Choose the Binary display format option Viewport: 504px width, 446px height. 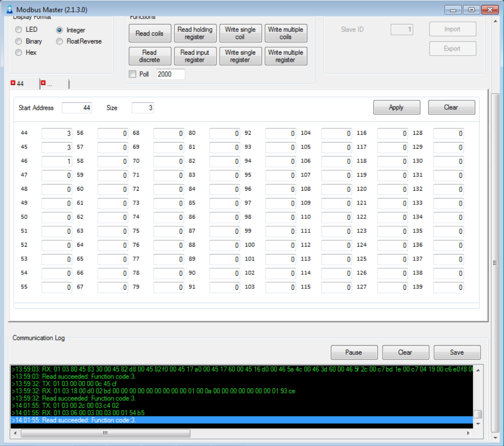19,41
